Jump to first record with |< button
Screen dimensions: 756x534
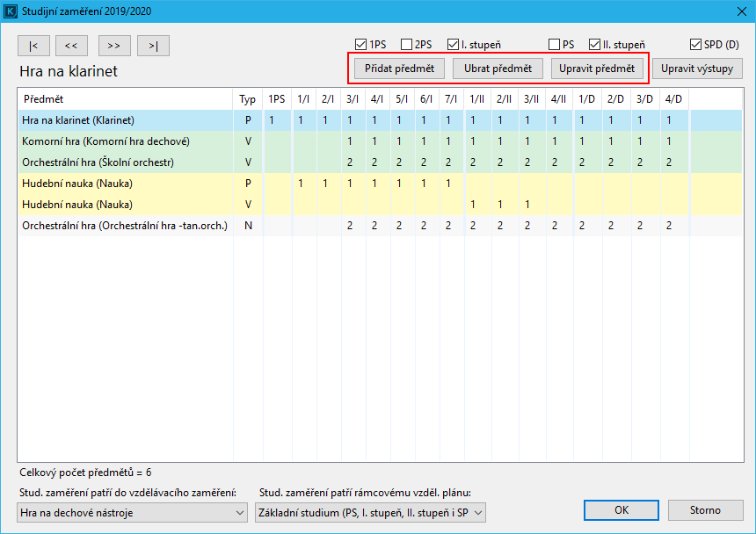(x=33, y=46)
